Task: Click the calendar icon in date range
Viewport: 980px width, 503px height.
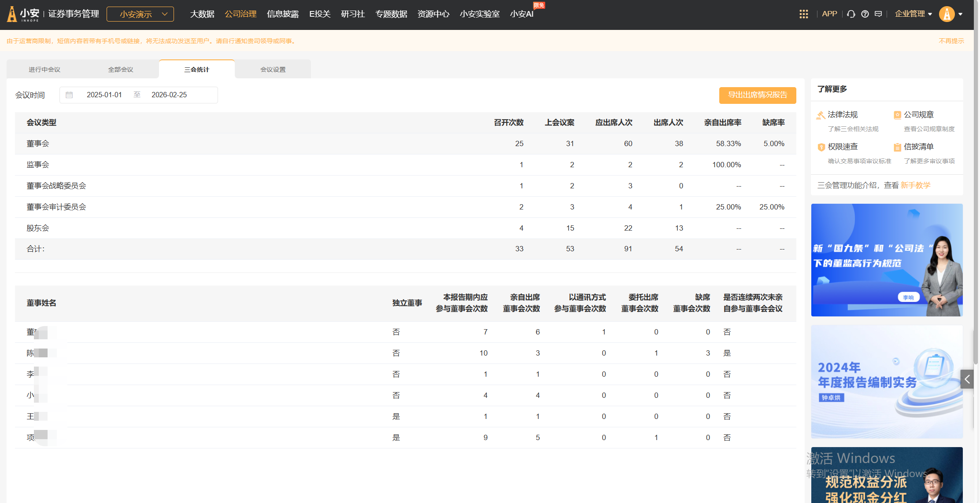Action: 69,95
